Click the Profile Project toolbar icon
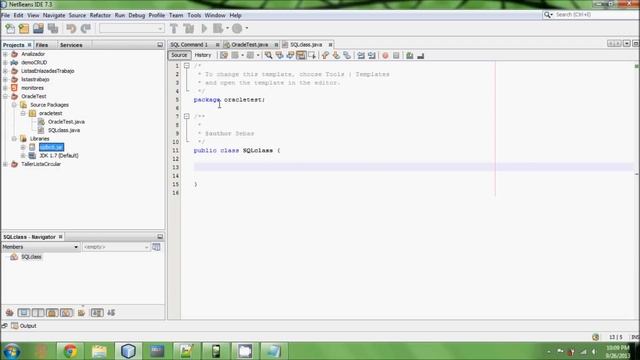 point(237,29)
